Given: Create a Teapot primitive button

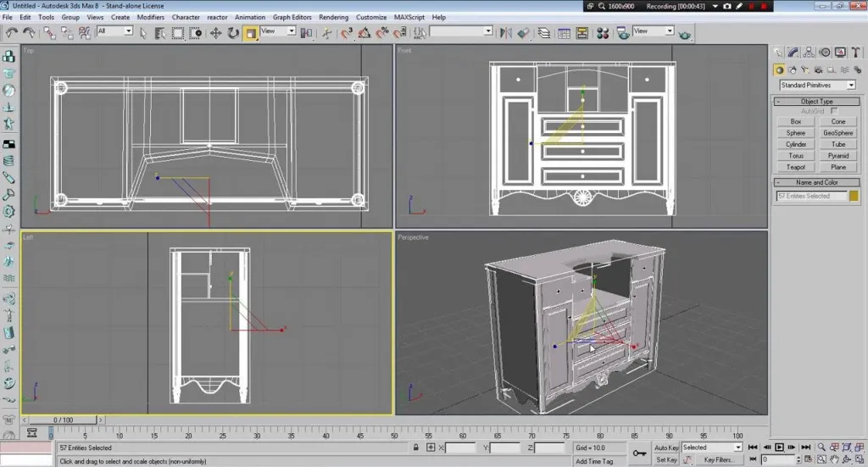Looking at the screenshot, I should click(x=795, y=167).
